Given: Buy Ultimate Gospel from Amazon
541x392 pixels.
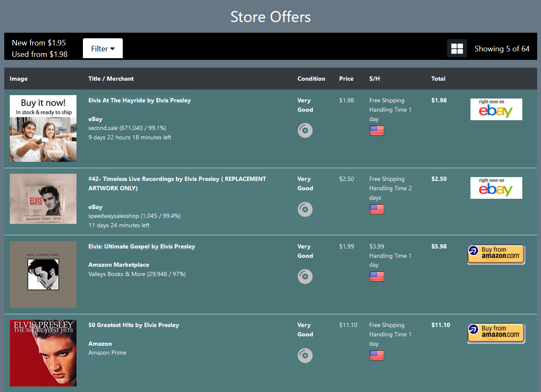Looking at the screenshot, I should pyautogui.click(x=496, y=254).
